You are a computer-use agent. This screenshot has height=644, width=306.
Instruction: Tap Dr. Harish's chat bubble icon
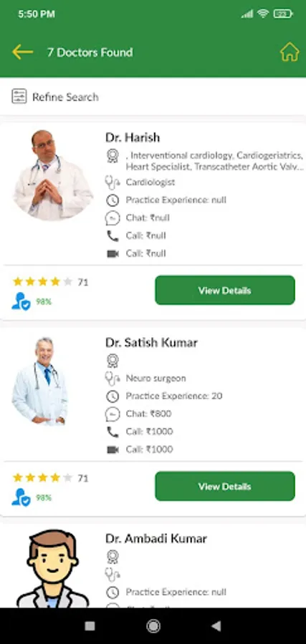113,218
